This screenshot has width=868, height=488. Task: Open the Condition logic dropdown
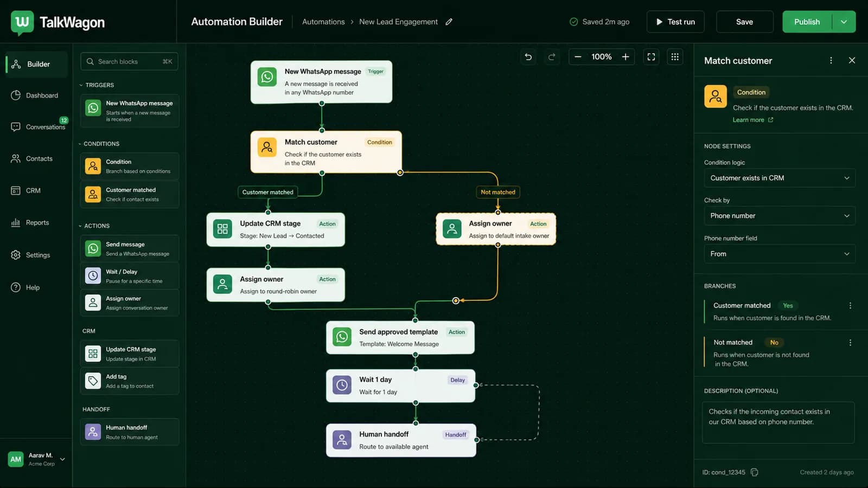point(780,178)
